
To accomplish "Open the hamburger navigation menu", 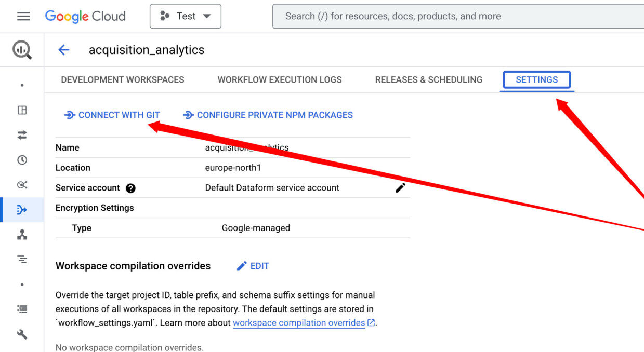I will point(23,16).
